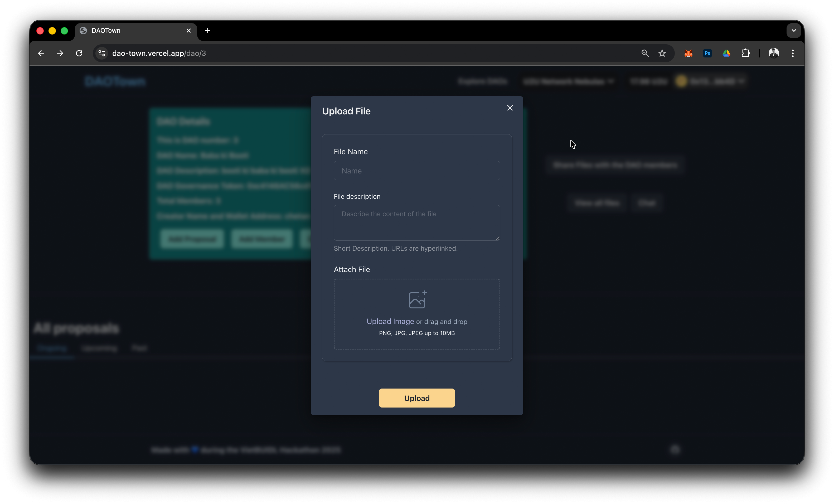Image resolution: width=834 pixels, height=504 pixels.
Task: Close the Upload File dialog
Action: point(510,108)
